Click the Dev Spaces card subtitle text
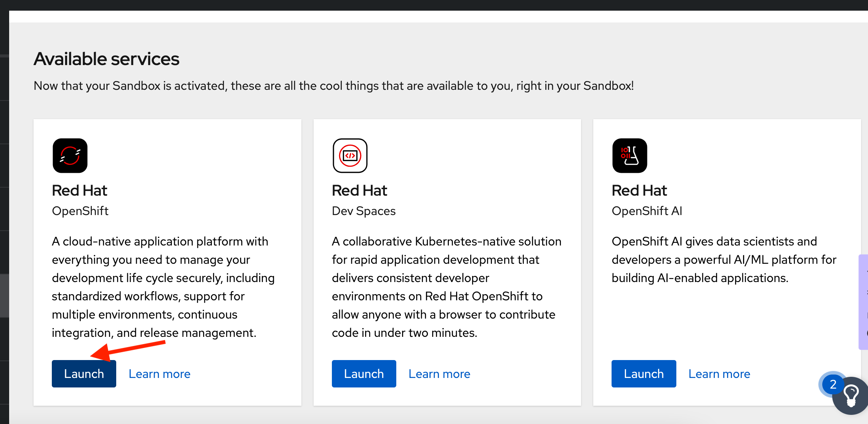Image resolution: width=868 pixels, height=424 pixels. click(x=364, y=211)
